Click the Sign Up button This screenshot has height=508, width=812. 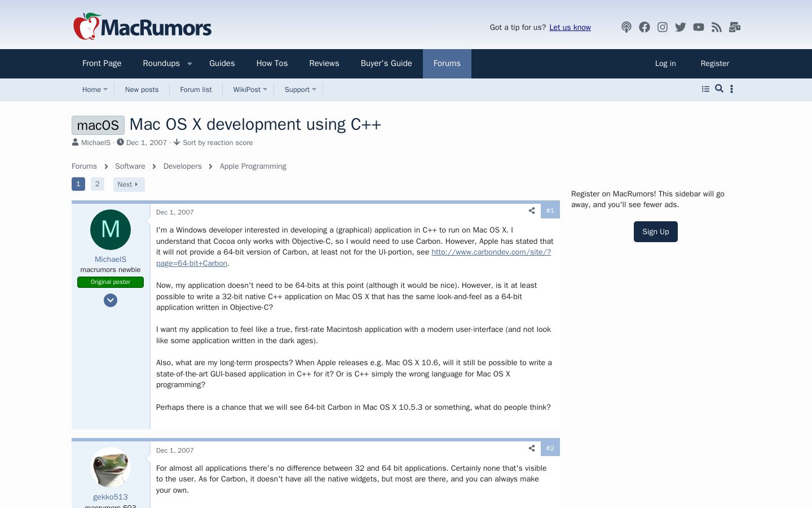pyautogui.click(x=656, y=231)
